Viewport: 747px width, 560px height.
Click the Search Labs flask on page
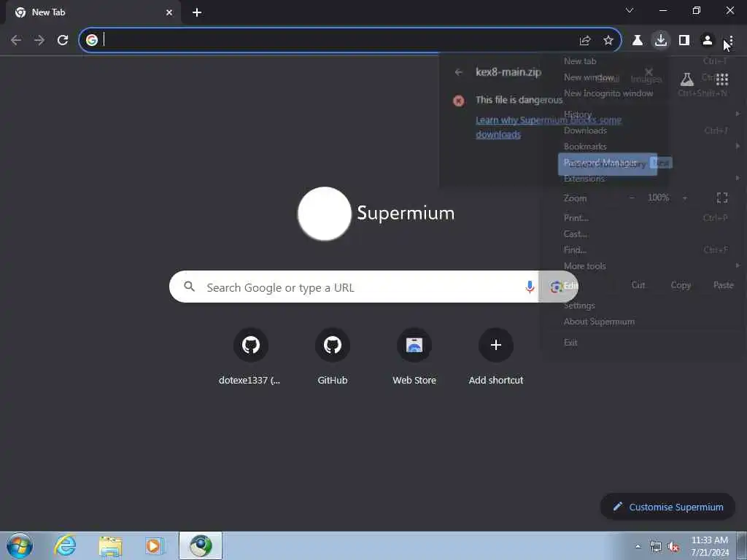(x=686, y=79)
